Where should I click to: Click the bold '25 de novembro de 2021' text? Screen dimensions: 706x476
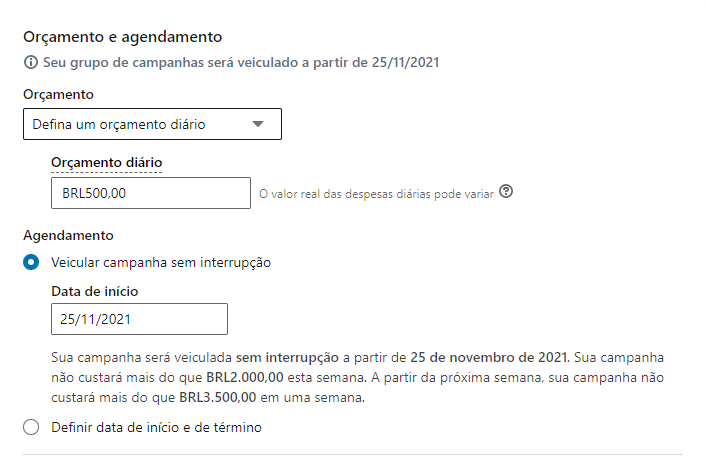(x=488, y=357)
